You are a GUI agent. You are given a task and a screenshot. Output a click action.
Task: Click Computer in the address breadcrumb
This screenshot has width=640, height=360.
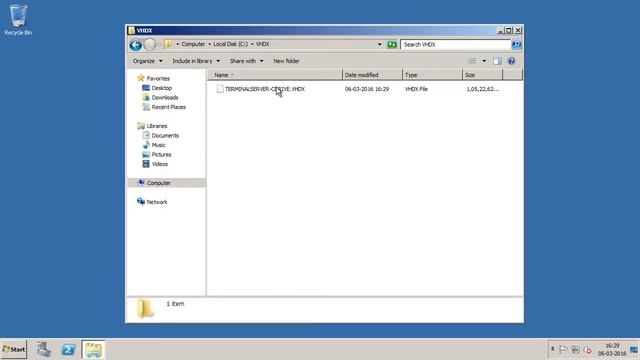[193, 44]
